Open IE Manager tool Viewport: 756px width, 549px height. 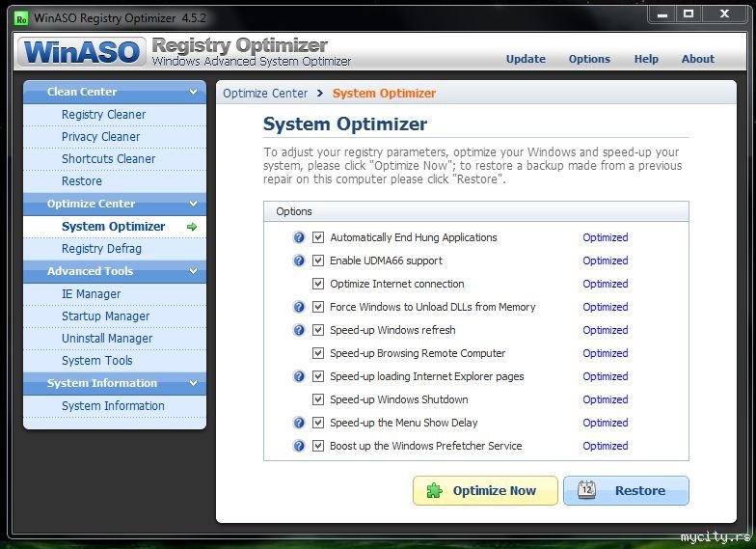coord(115,294)
